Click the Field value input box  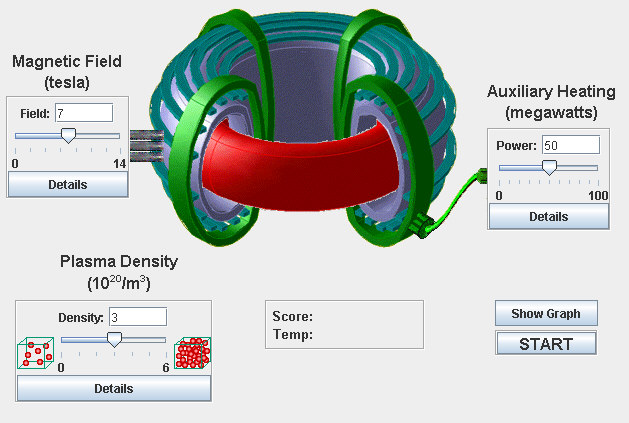tap(84, 113)
